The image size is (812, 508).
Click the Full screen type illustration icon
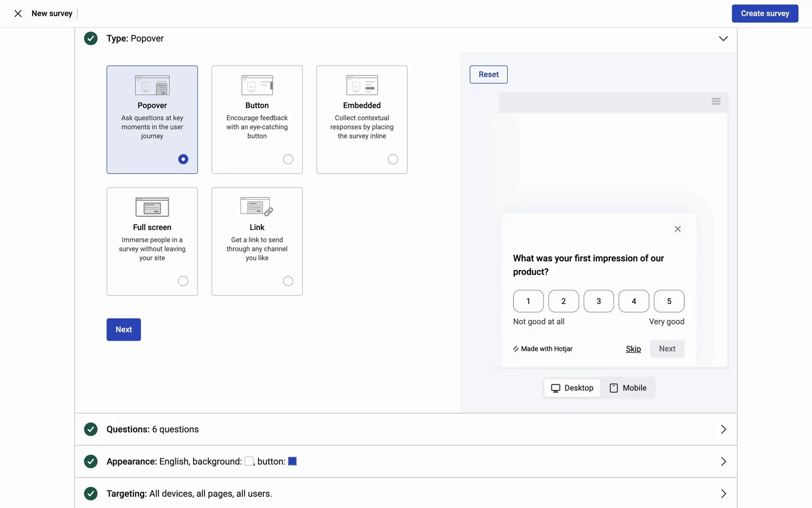tap(152, 207)
